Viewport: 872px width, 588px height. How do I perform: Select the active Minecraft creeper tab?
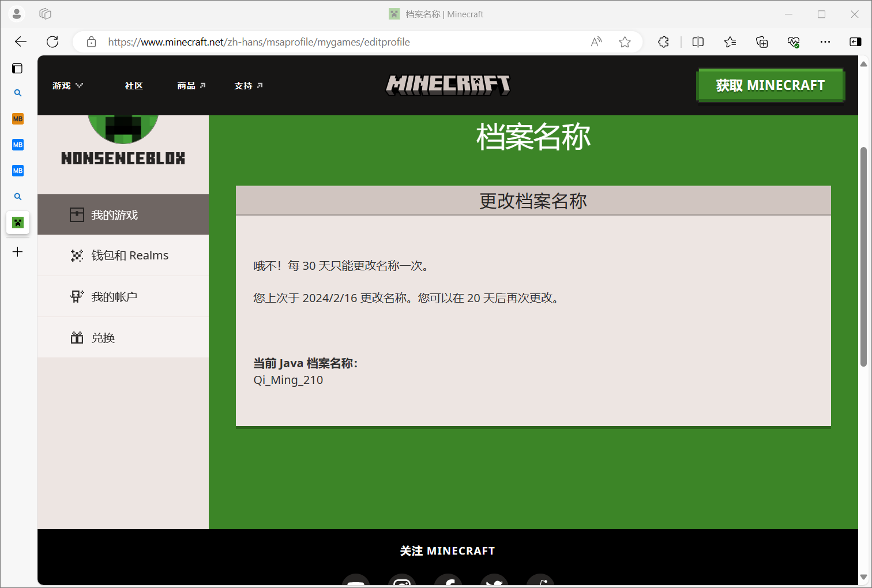pos(18,223)
